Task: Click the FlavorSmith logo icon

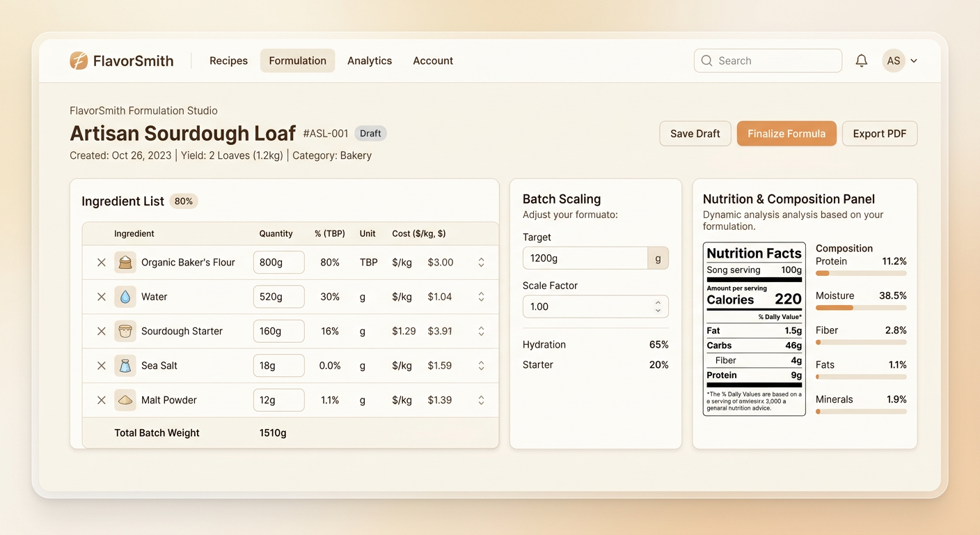Action: click(78, 61)
